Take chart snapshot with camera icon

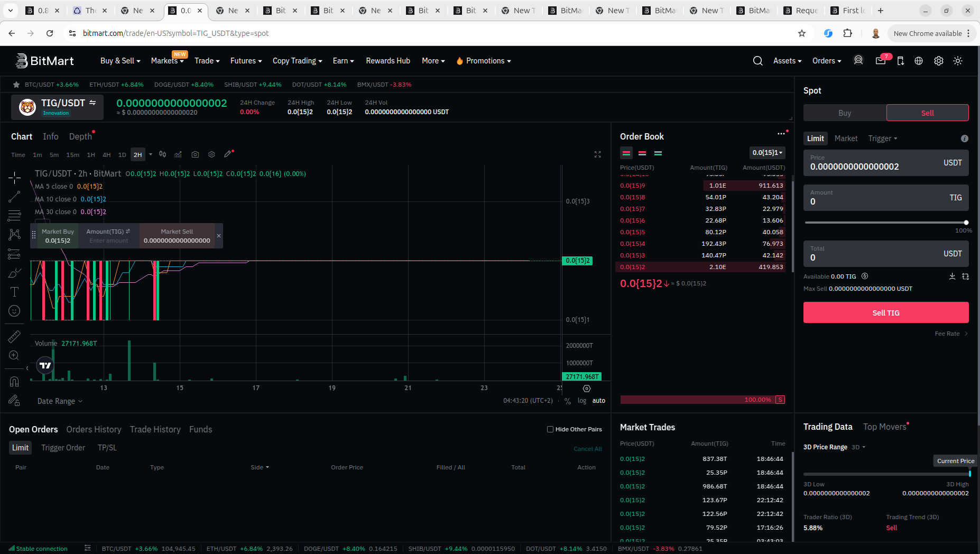[195, 154]
